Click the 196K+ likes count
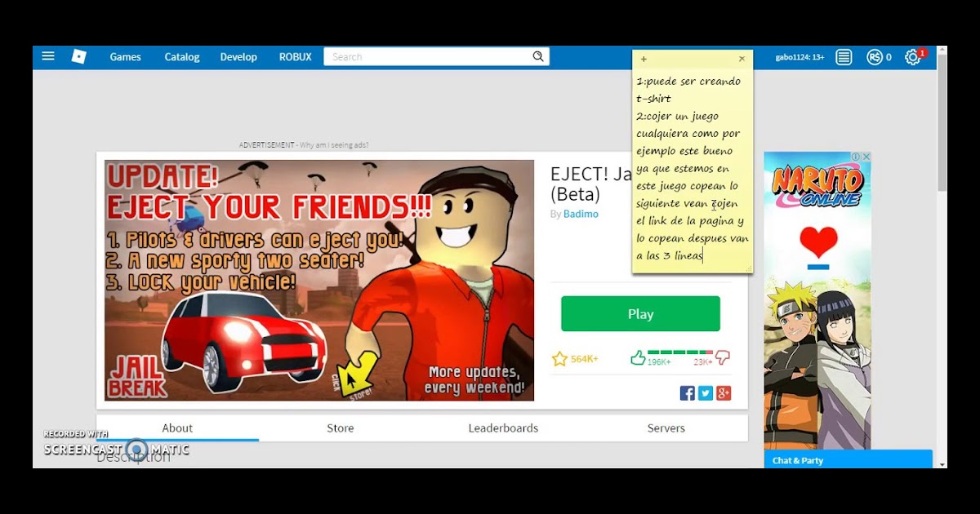Screen dimensions: 980x514 pyautogui.click(x=659, y=361)
